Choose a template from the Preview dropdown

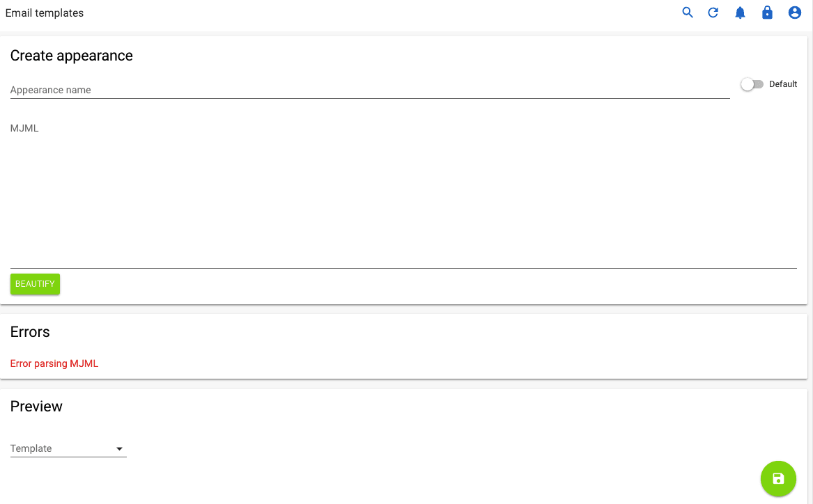[x=68, y=448]
